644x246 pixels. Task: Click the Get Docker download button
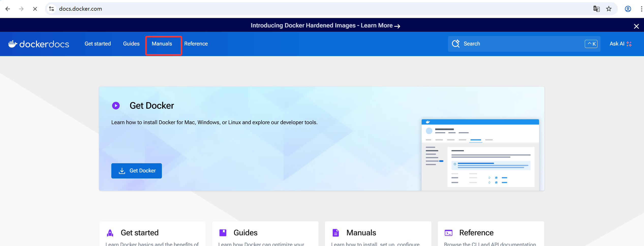pos(136,171)
